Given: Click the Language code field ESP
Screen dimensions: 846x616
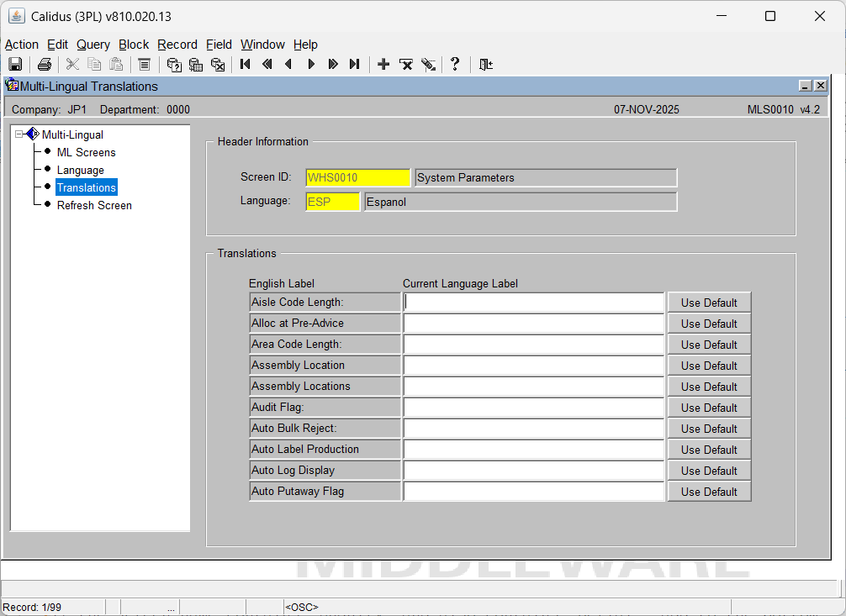Looking at the screenshot, I should pos(332,202).
